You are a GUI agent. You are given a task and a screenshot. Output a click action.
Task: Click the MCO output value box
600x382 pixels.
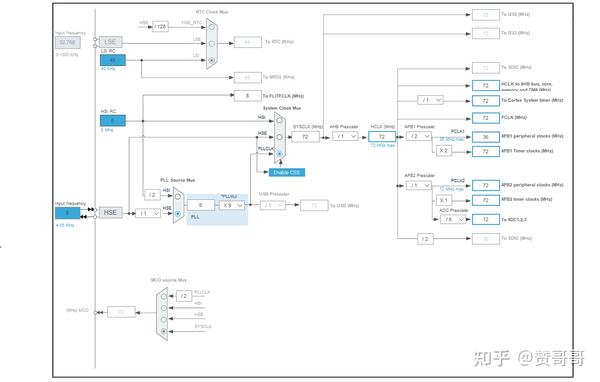[121, 312]
